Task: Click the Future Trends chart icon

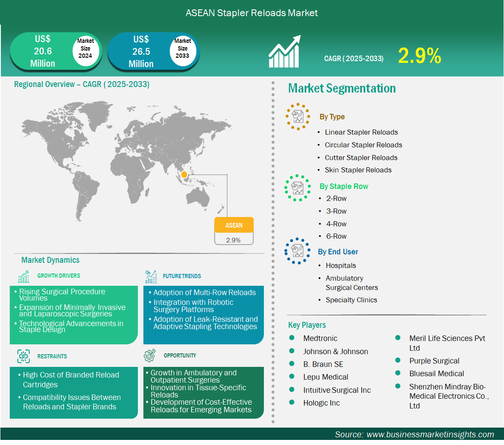Action: [151, 277]
